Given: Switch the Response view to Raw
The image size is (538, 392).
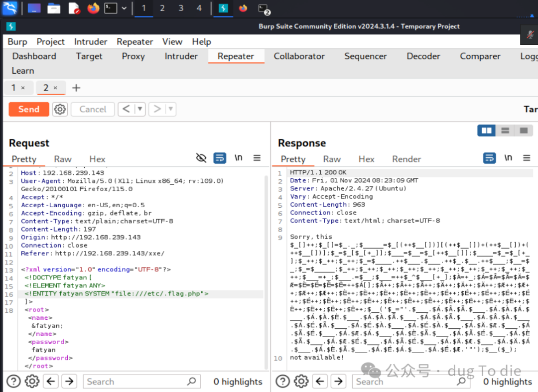Looking at the screenshot, I should click(x=332, y=159).
